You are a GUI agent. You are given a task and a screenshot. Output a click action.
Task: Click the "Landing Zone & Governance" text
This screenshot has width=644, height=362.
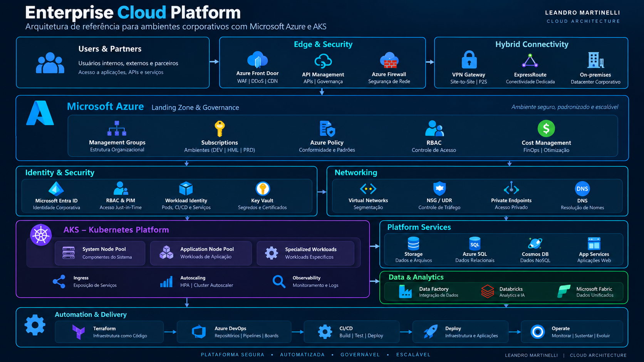click(195, 107)
